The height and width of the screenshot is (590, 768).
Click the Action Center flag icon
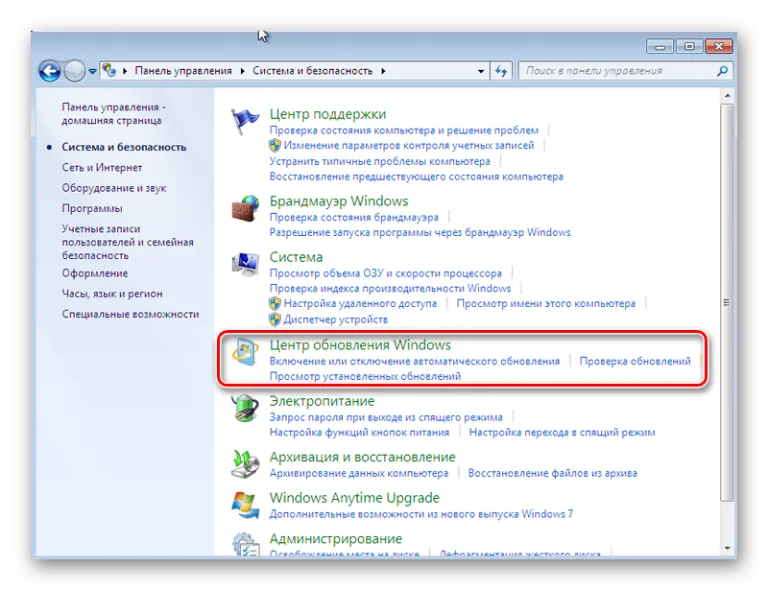tap(244, 121)
